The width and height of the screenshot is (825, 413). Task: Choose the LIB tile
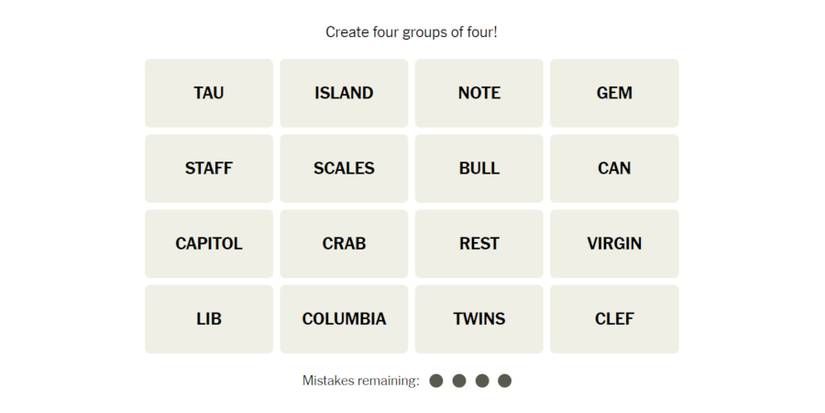pyautogui.click(x=209, y=319)
